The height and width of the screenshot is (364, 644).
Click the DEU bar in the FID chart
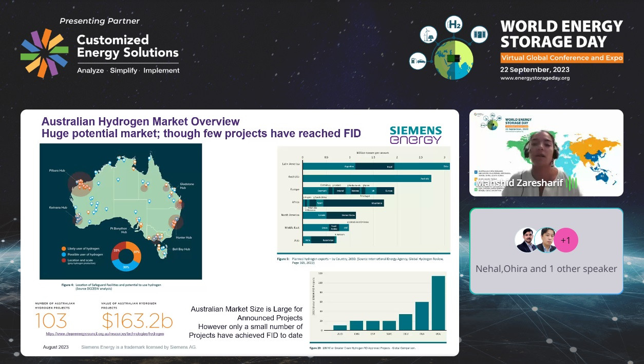(x=405, y=322)
